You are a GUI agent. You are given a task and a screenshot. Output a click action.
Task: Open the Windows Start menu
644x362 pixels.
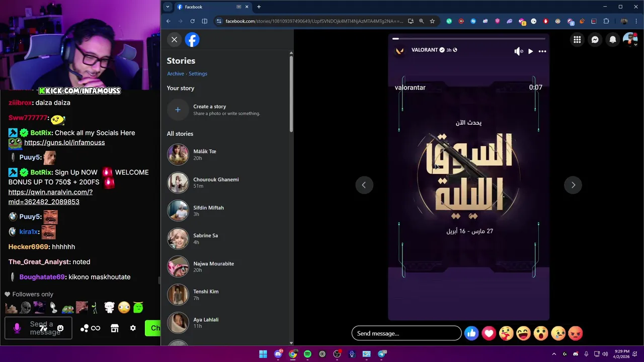point(263,354)
